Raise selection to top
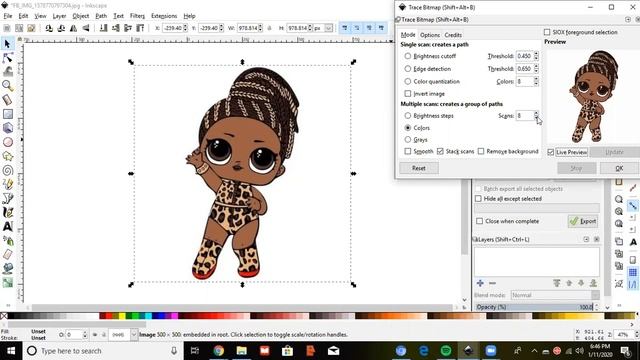Image resolution: width=640 pixels, height=360 pixels. (140, 28)
